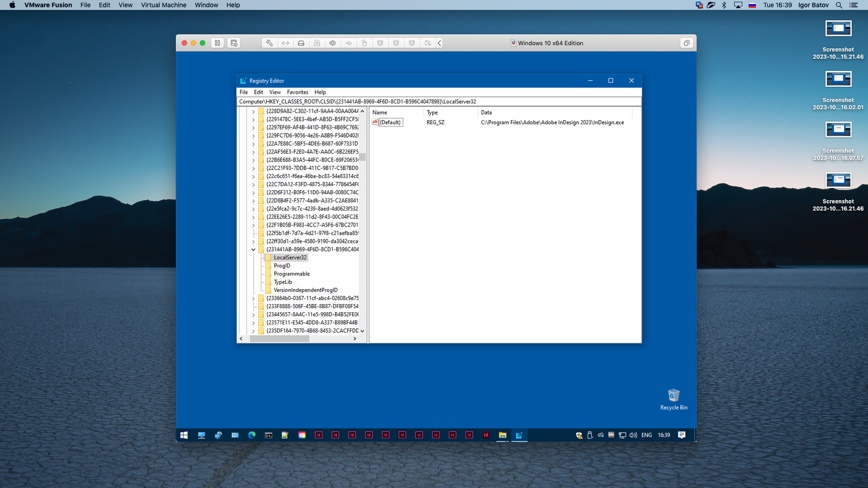Click the Windows Start button
This screenshot has width=868, height=488.
[x=184, y=435]
